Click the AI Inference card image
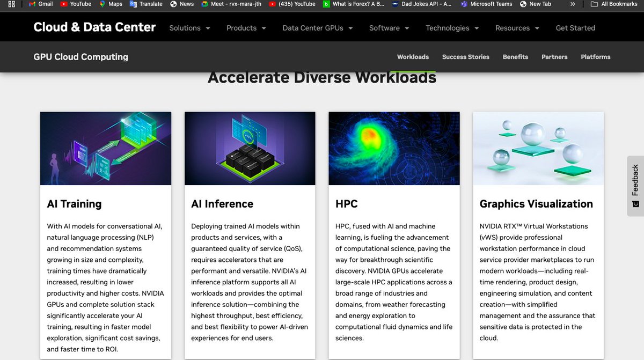Image resolution: width=644 pixels, height=360 pixels. click(x=250, y=149)
